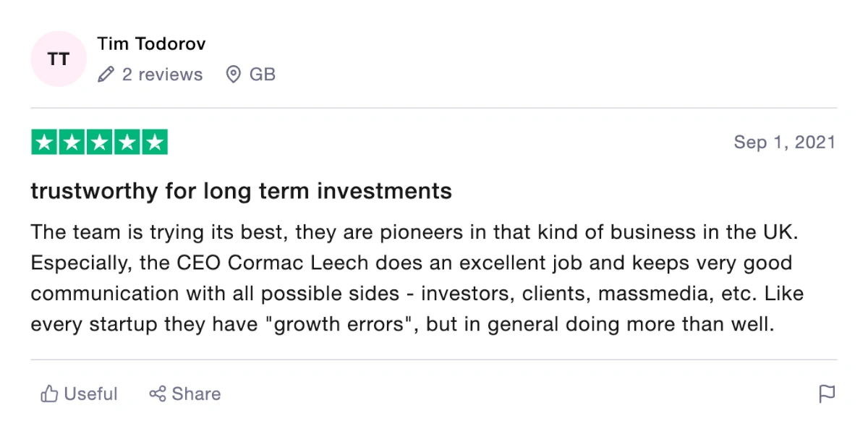View the reviewer's 2 reviews text
868x437 pixels.
point(162,75)
